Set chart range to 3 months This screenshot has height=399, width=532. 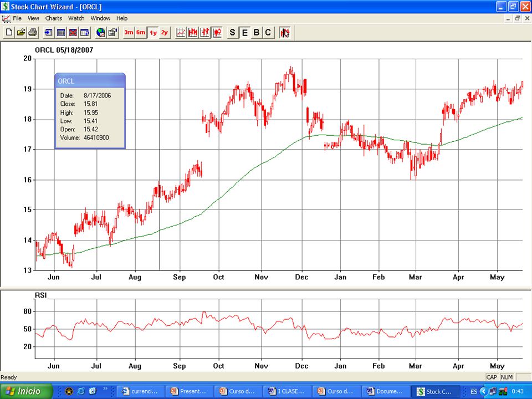[129, 33]
